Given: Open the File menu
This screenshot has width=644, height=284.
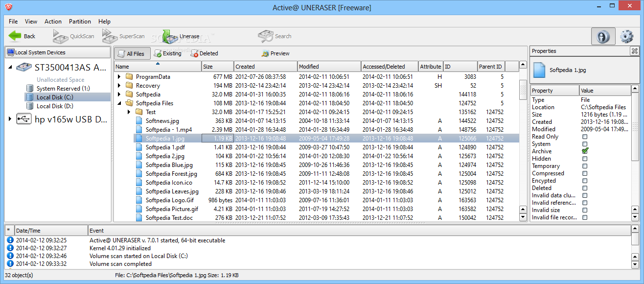Looking at the screenshot, I should [13, 22].
